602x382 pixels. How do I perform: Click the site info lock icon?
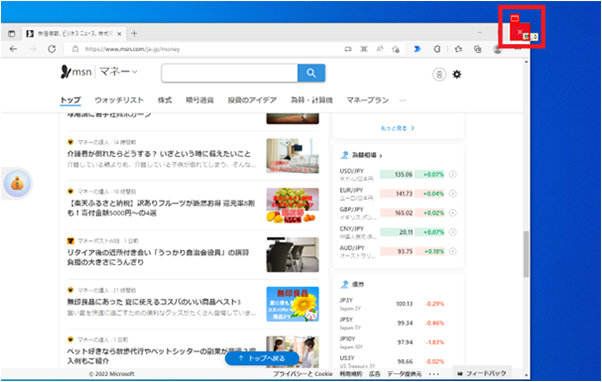point(76,49)
